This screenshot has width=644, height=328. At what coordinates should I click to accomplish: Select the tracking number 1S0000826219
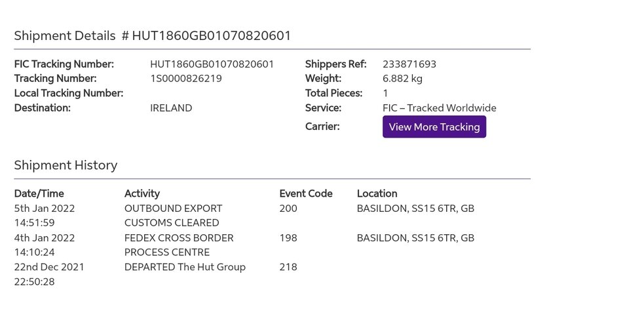186,79
